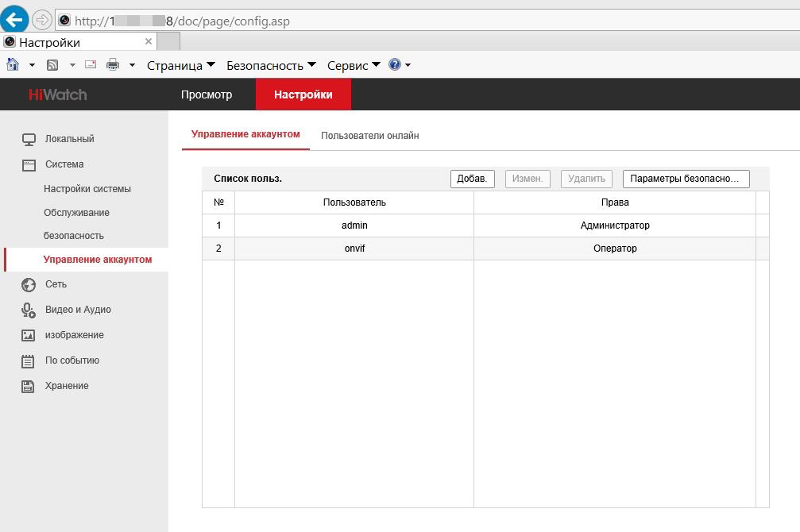The image size is (800, 532).
Task: Click the Список польз. heading
Action: [x=247, y=179]
